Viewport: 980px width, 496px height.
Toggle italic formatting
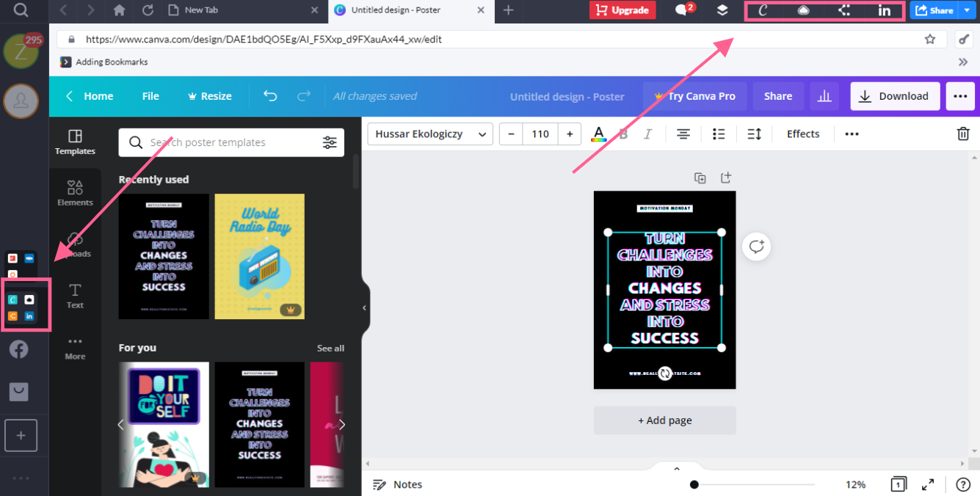point(647,134)
